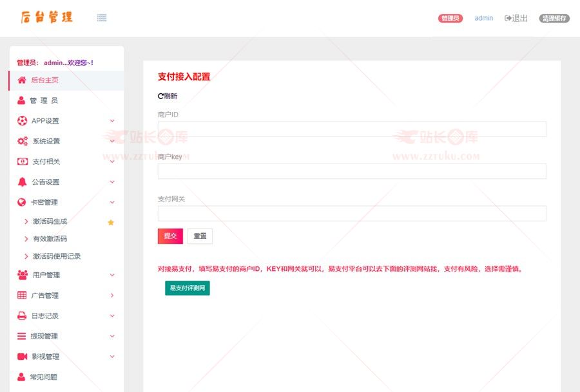The width and height of the screenshot is (580, 392).
Task: Open the green 易支付评测网 button
Action: click(187, 288)
